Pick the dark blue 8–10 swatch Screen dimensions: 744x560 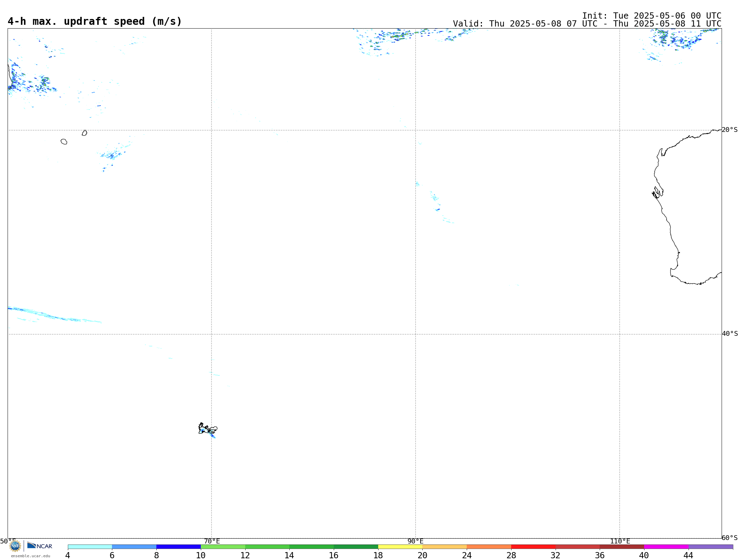click(x=178, y=547)
